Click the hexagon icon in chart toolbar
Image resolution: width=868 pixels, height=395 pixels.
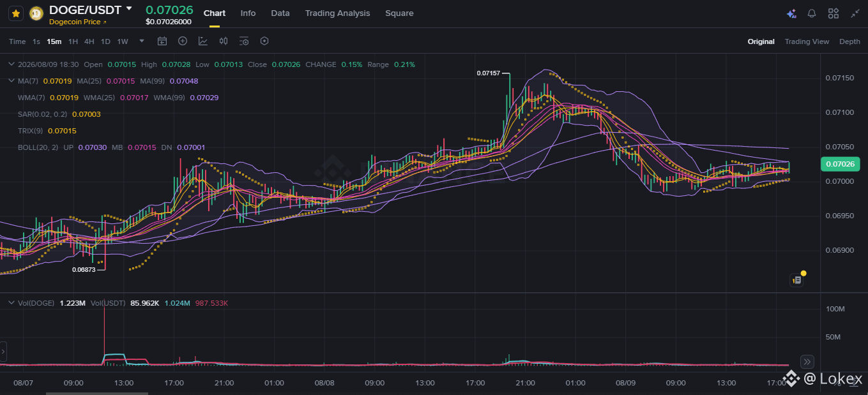264,41
